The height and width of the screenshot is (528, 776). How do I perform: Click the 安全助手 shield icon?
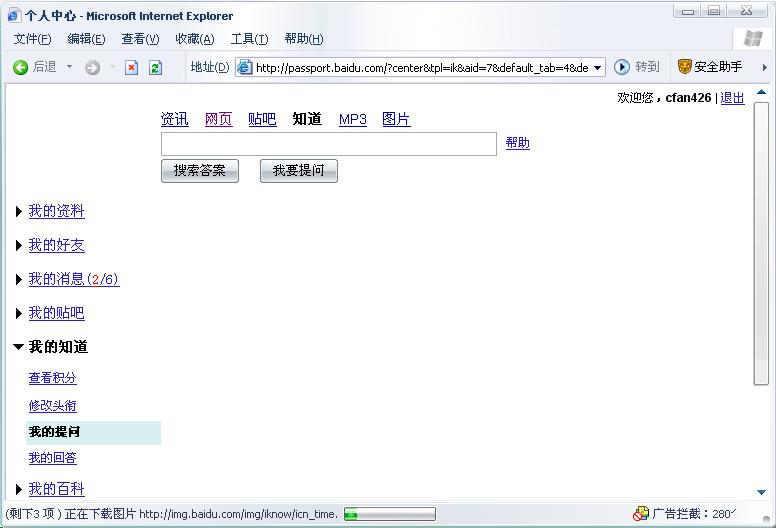coord(684,66)
